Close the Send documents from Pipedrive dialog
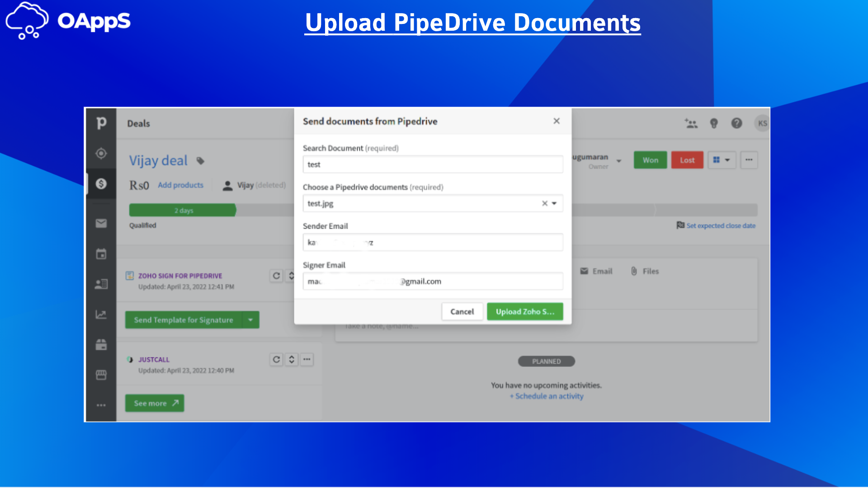868x488 pixels. [x=557, y=121]
